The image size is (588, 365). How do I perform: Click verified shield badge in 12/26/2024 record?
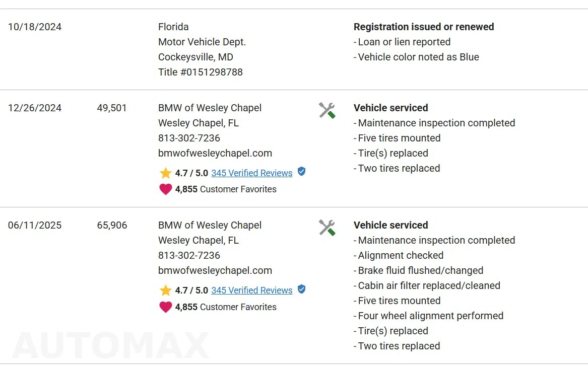[x=301, y=172]
